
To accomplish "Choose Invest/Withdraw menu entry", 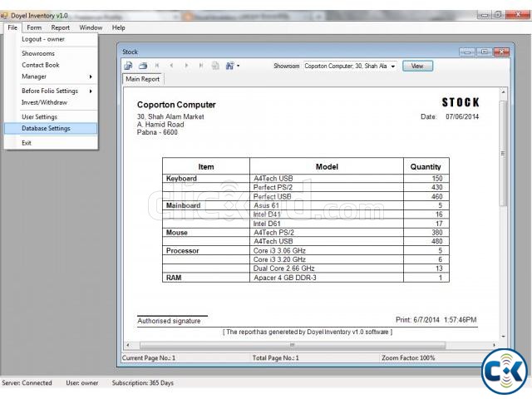I will click(51, 102).
